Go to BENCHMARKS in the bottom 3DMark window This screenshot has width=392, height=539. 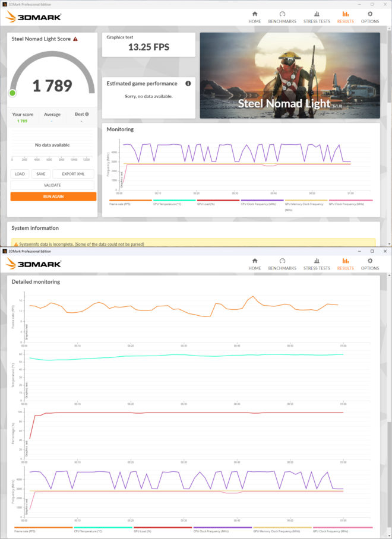pyautogui.click(x=282, y=264)
